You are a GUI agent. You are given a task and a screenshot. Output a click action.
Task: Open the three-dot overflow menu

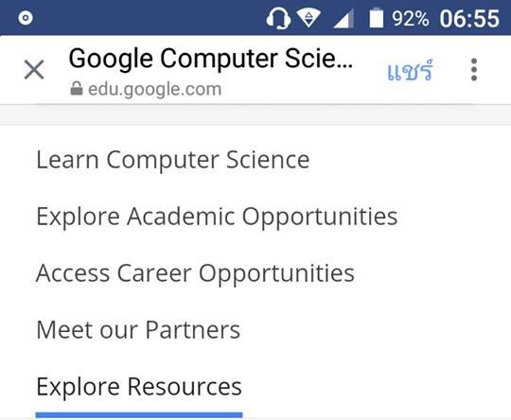tap(474, 69)
